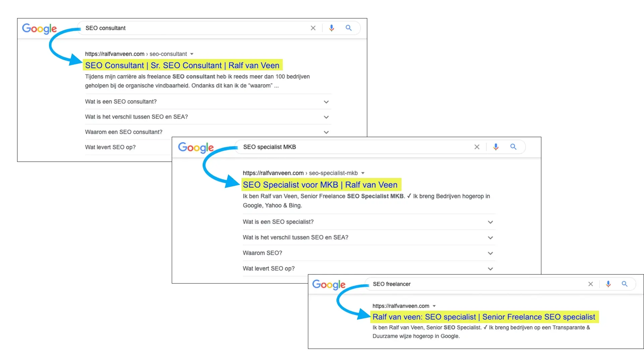Click 'Waarom SEO?' question text
The width and height of the screenshot is (644, 362).
262,253
